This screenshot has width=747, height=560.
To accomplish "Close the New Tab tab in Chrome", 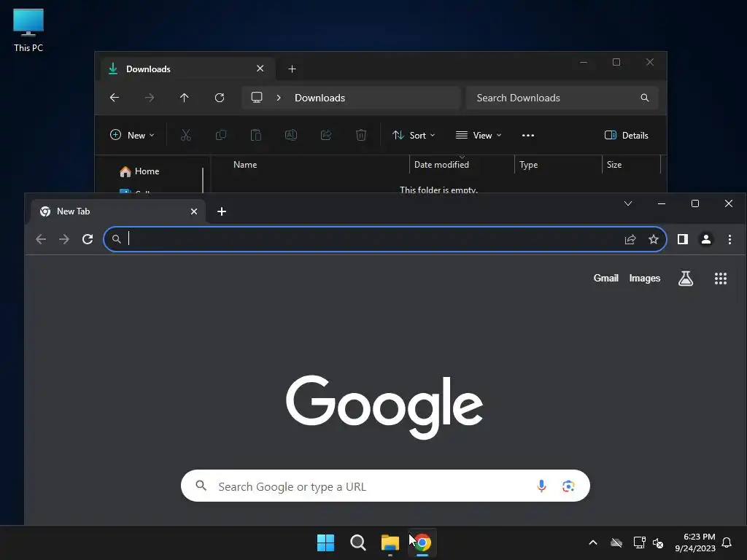I will tap(194, 211).
